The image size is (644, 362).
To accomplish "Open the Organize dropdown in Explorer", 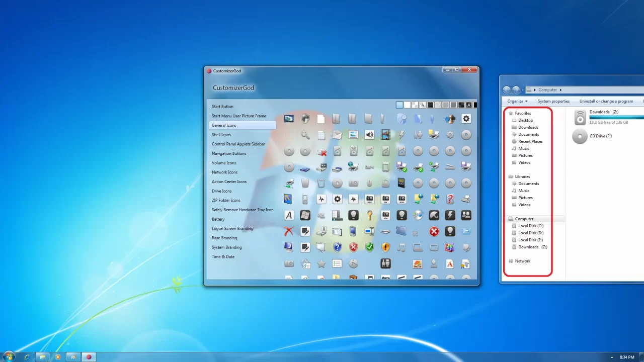I will click(x=517, y=101).
